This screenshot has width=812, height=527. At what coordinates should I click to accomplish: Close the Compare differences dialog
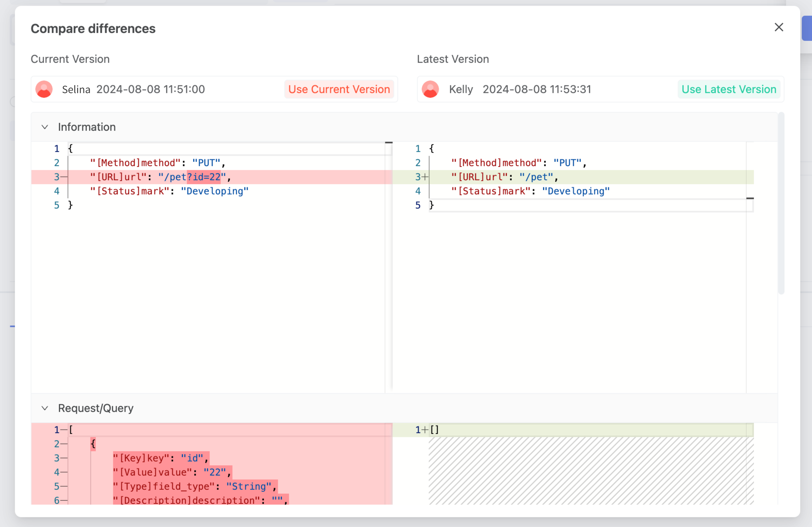pos(779,27)
